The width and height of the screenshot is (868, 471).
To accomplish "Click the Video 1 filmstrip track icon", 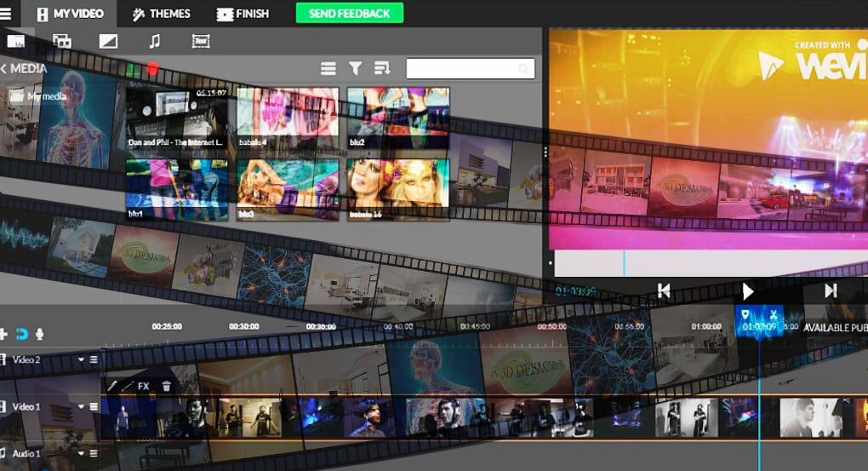I will point(3,407).
